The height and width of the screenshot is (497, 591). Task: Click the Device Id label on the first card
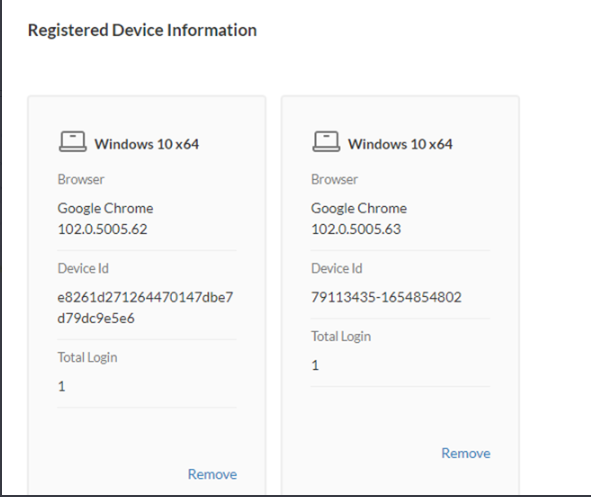(83, 268)
